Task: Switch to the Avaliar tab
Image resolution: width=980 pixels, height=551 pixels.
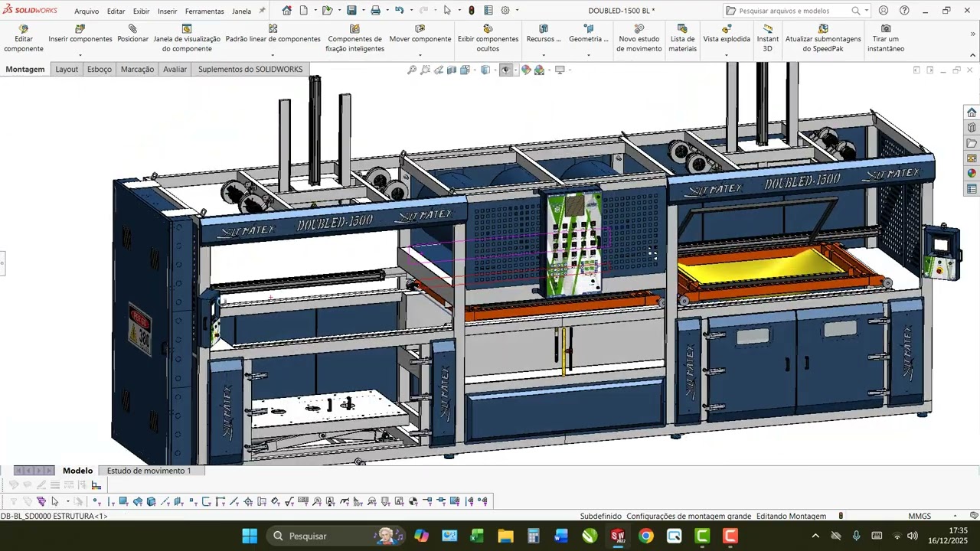Action: point(175,69)
